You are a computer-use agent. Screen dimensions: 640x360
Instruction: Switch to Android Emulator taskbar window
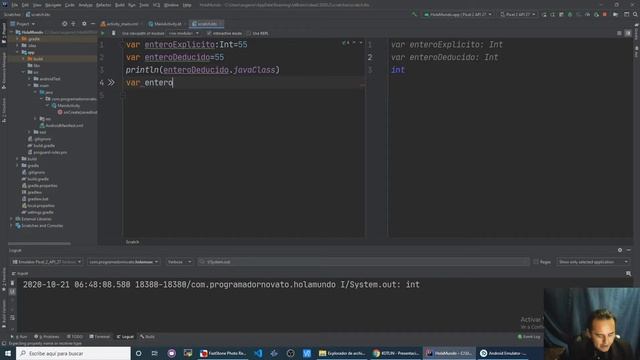502,353
